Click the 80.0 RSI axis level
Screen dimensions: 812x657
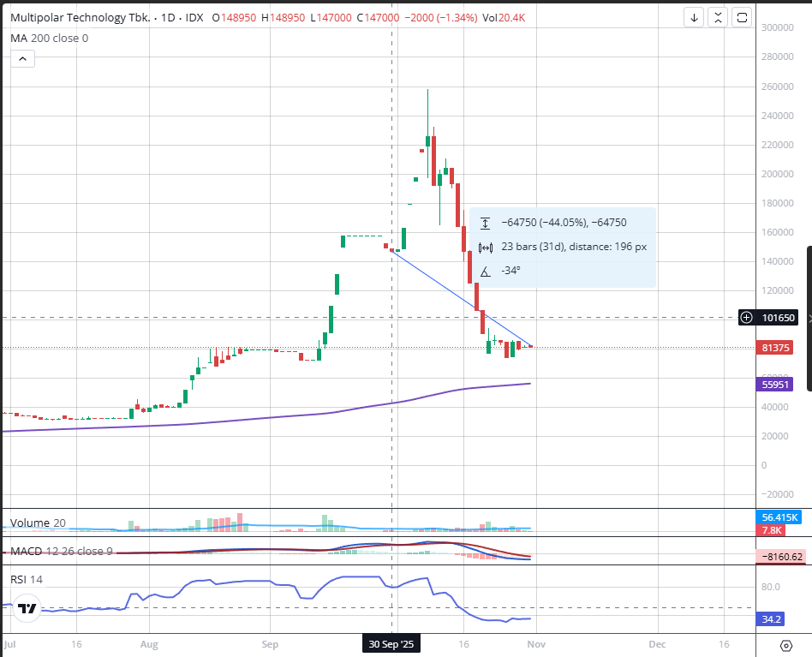click(771, 587)
